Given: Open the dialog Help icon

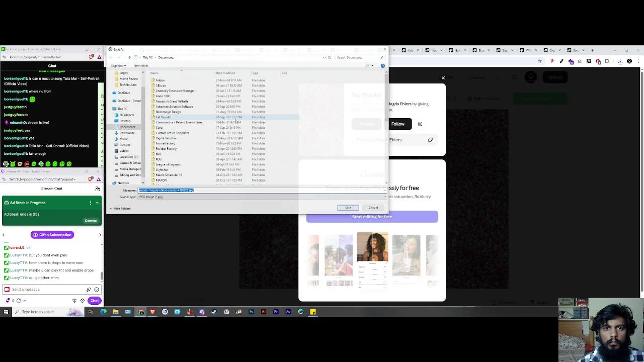Looking at the screenshot, I should pos(383,66).
